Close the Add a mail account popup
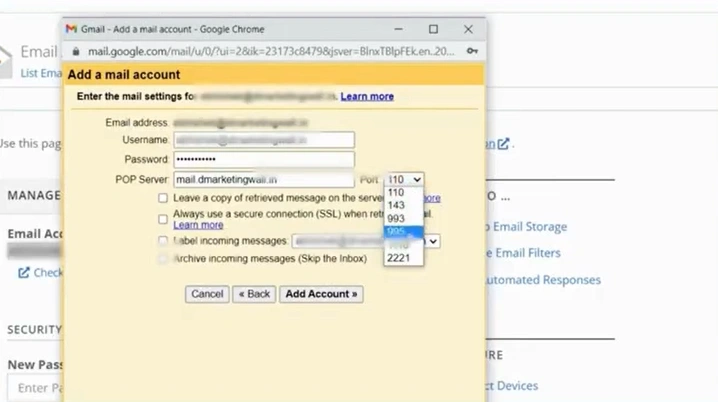 click(468, 29)
